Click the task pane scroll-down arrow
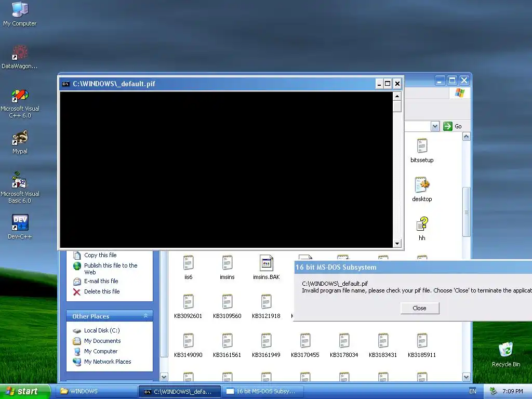 164,377
